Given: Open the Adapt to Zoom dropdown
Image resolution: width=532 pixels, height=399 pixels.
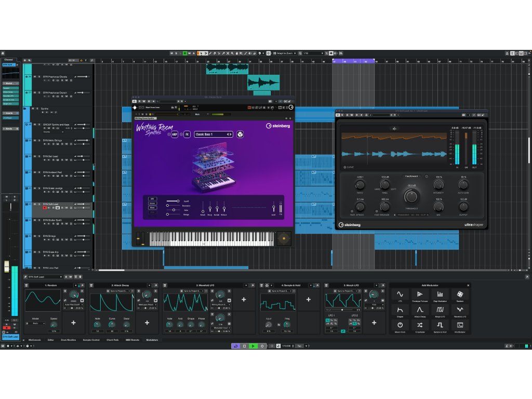Looking at the screenshot, I should pyautogui.click(x=286, y=53).
